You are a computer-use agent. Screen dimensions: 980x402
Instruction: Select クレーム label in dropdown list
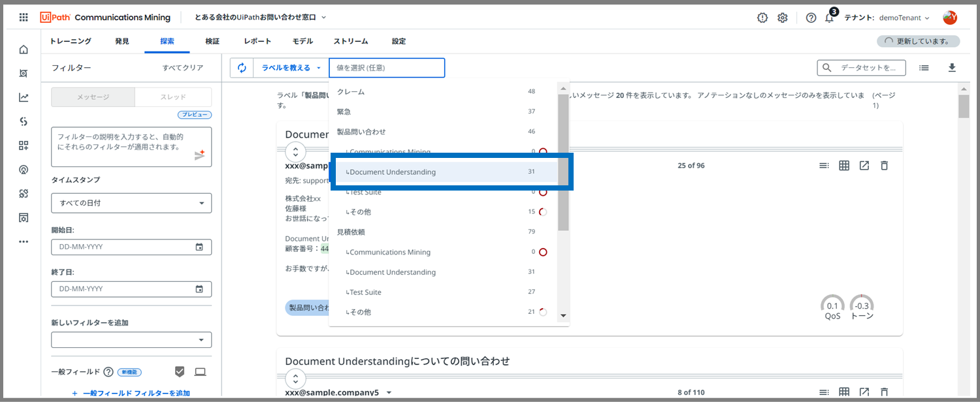(443, 92)
